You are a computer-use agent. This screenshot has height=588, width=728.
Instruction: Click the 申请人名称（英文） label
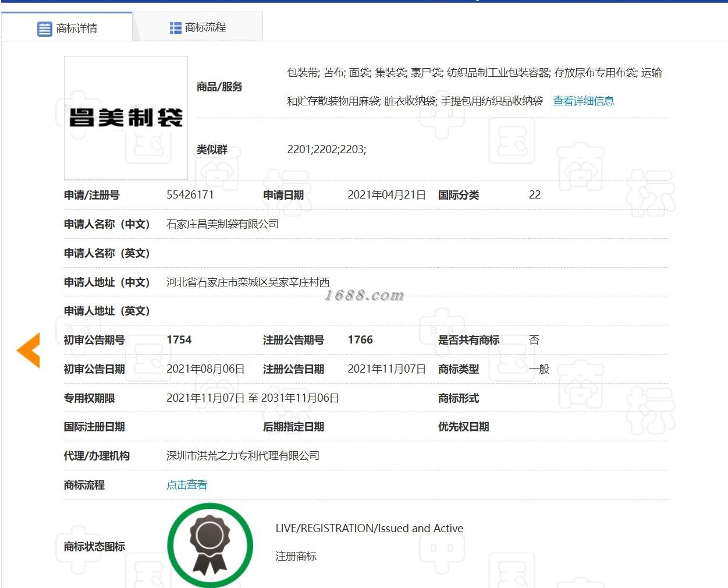[107, 253]
